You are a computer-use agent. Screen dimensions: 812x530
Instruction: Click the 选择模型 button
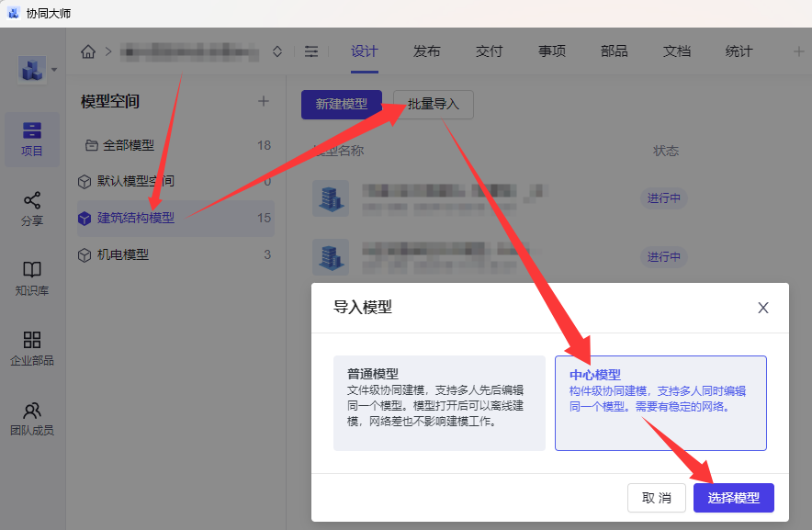[734, 498]
